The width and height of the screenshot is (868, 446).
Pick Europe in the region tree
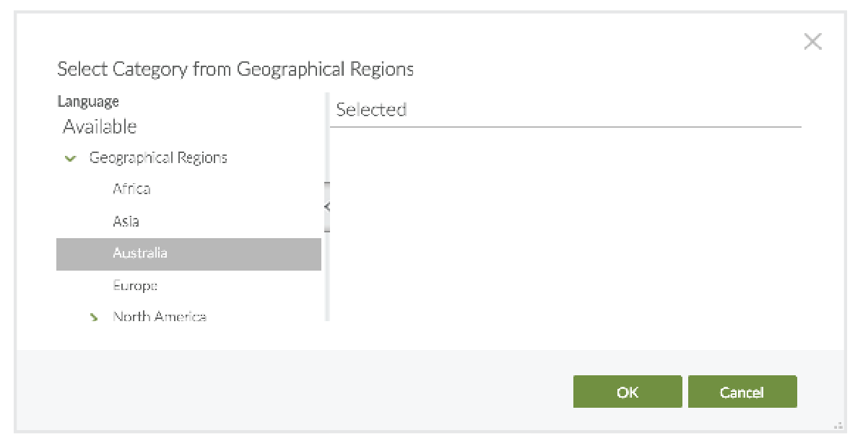pyautogui.click(x=135, y=286)
